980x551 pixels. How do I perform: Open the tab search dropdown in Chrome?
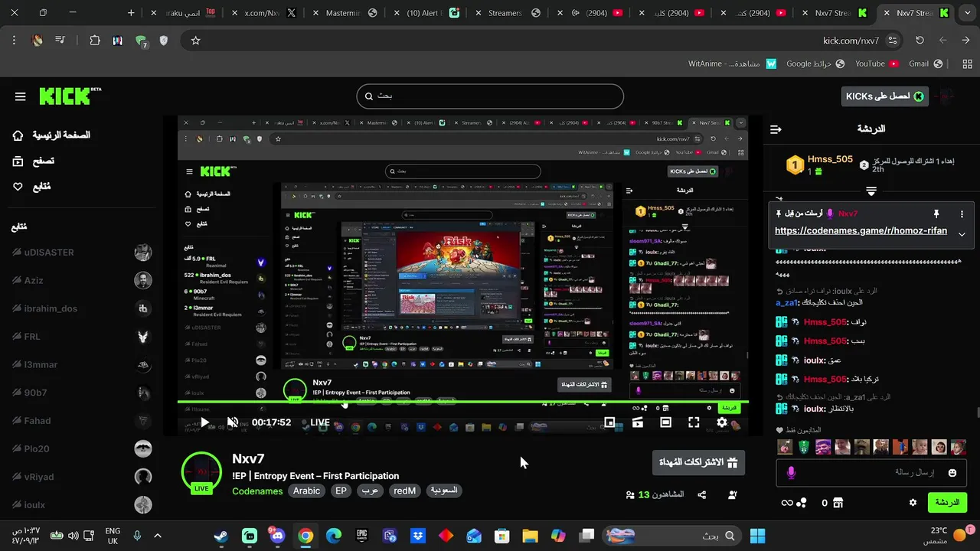tap(966, 13)
